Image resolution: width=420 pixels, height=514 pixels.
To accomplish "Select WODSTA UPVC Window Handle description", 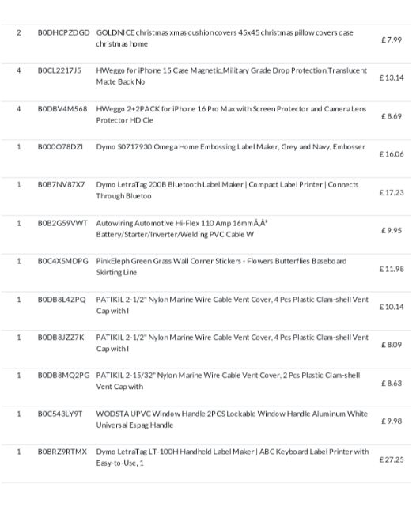I will 232,419.
